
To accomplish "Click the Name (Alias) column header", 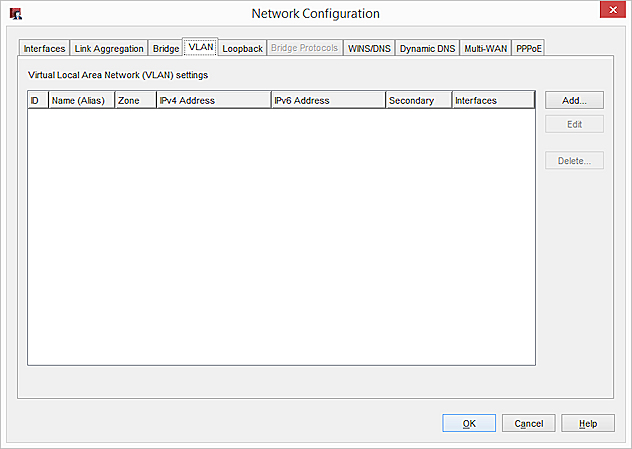I will click(x=81, y=100).
